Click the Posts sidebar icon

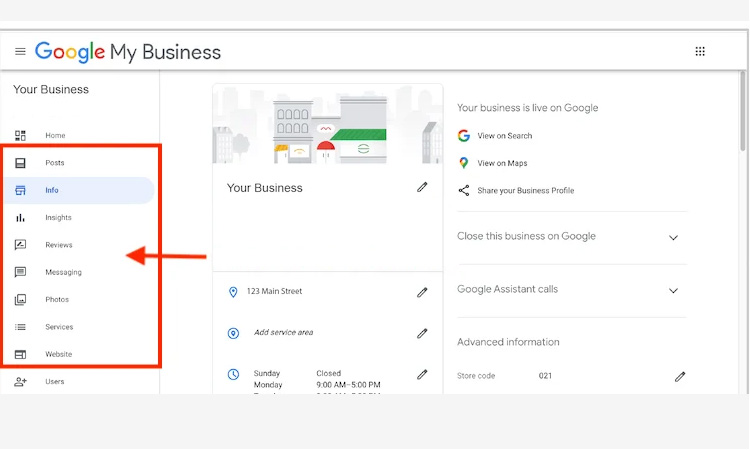pos(20,163)
